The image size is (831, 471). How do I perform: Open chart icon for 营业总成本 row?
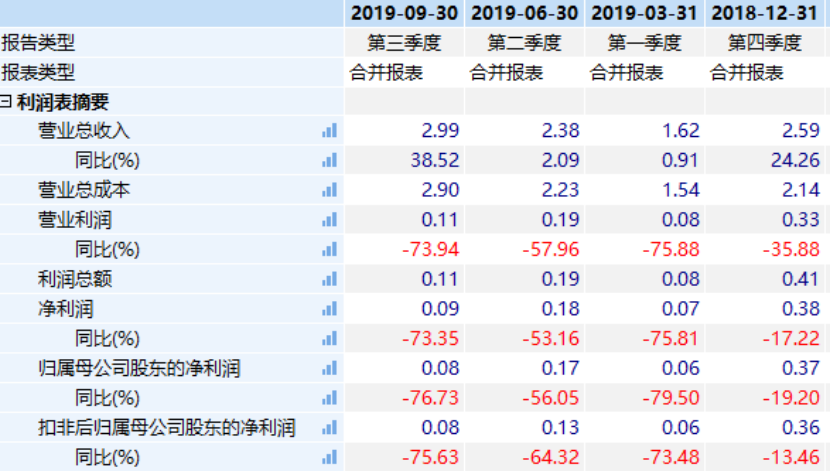329,190
